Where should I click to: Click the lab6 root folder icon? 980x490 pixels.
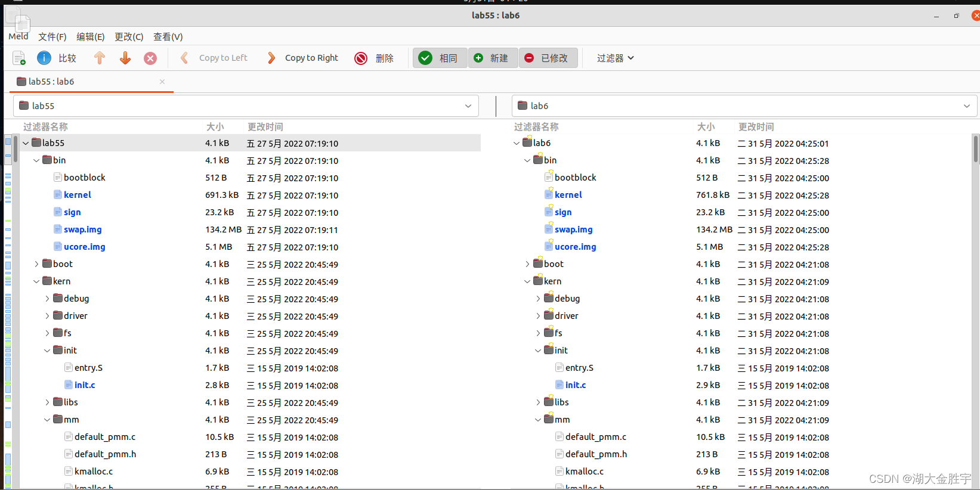pyautogui.click(x=527, y=142)
